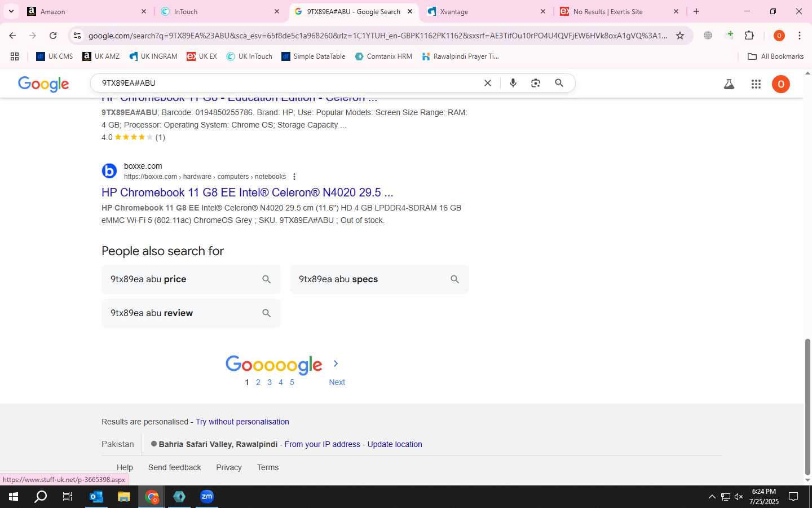Screen dimensions: 812x508
Task: Open Search Labs flask icon
Action: pyautogui.click(x=729, y=84)
